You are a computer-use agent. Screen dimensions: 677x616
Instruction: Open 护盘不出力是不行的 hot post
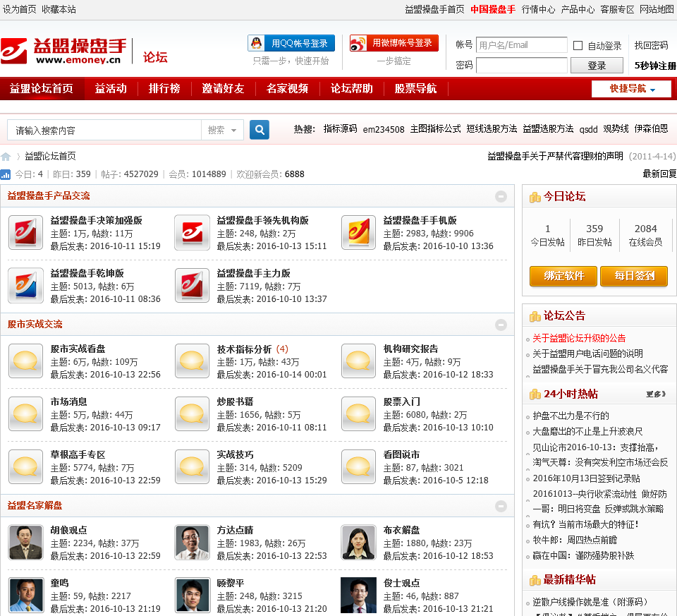tap(571, 416)
